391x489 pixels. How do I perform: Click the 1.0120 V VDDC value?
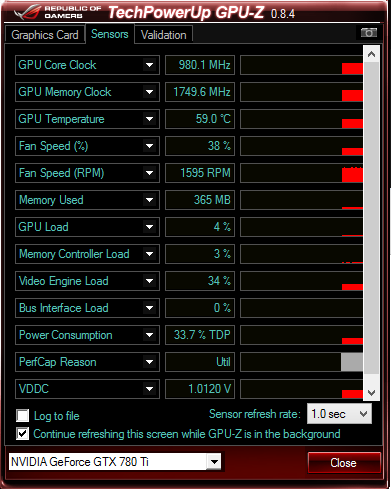pyautogui.click(x=200, y=389)
